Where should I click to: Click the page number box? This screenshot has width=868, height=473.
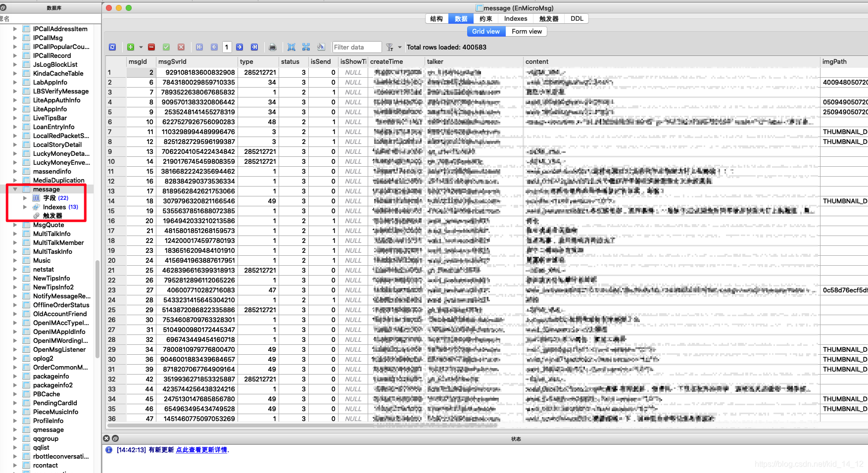click(x=227, y=47)
